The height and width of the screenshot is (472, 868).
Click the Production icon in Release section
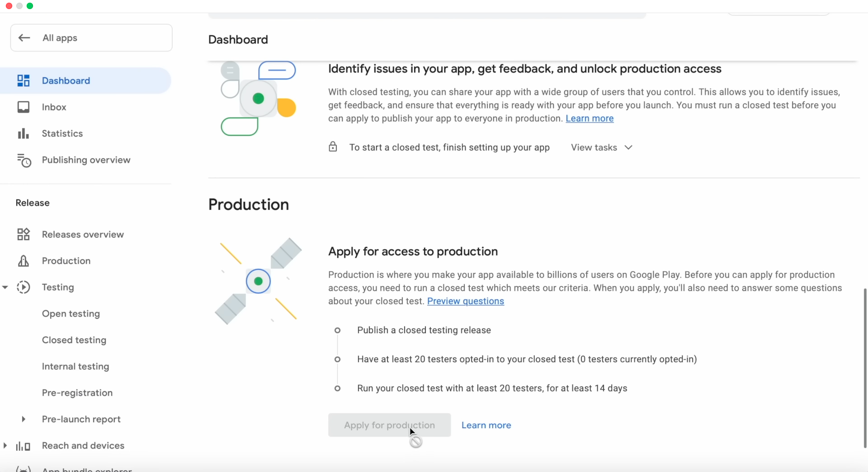24,261
